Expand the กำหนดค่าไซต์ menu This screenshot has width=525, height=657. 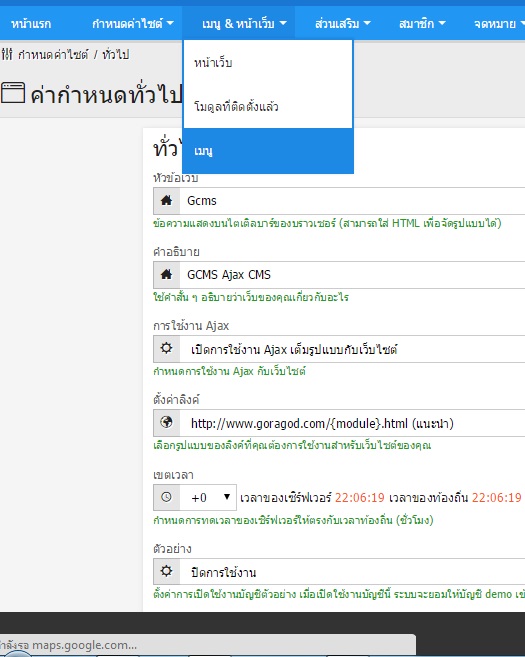point(132,23)
